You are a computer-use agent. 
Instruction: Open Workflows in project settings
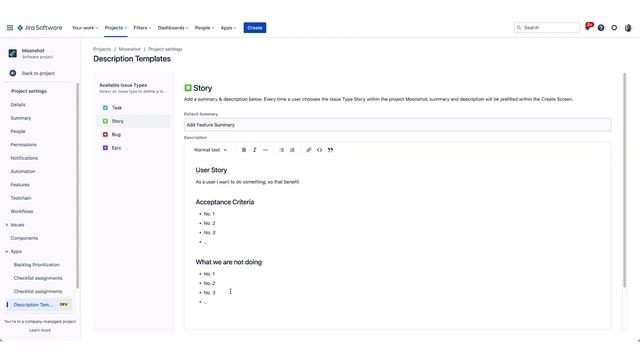click(x=22, y=211)
